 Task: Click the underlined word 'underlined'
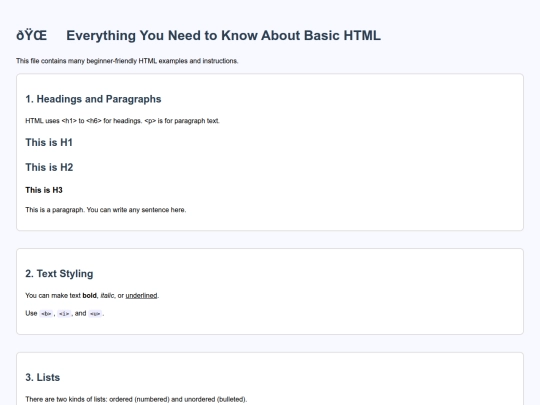(142, 295)
